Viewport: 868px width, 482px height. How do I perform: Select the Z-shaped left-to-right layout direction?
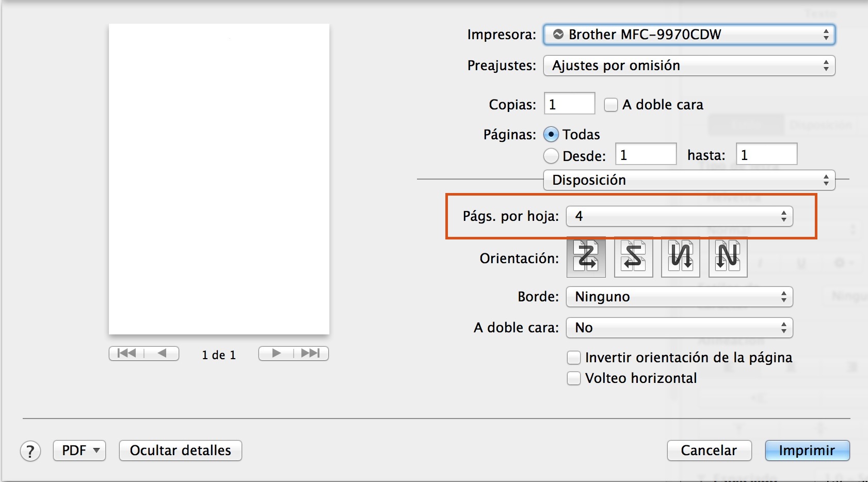tap(586, 257)
